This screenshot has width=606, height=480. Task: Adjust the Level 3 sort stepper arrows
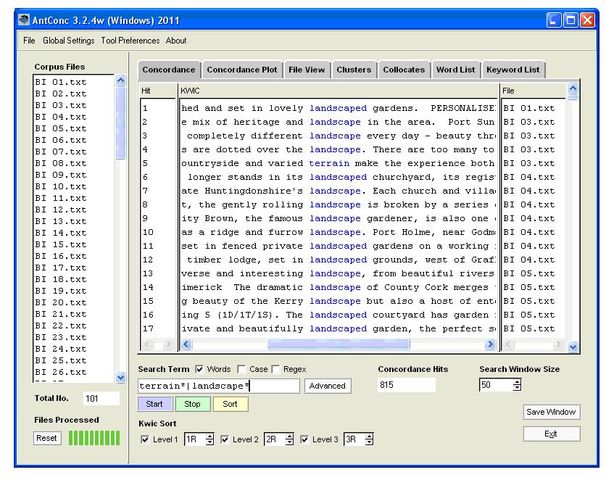[x=369, y=439]
